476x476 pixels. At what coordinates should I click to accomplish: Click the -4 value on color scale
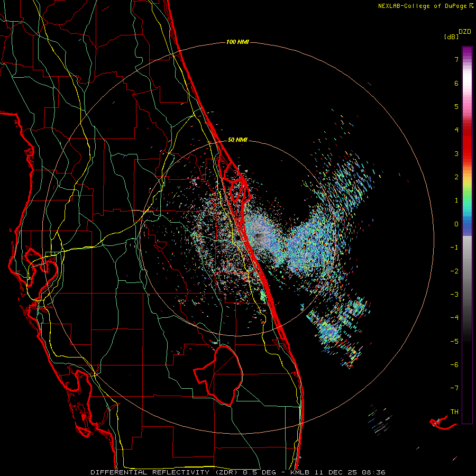click(x=454, y=318)
